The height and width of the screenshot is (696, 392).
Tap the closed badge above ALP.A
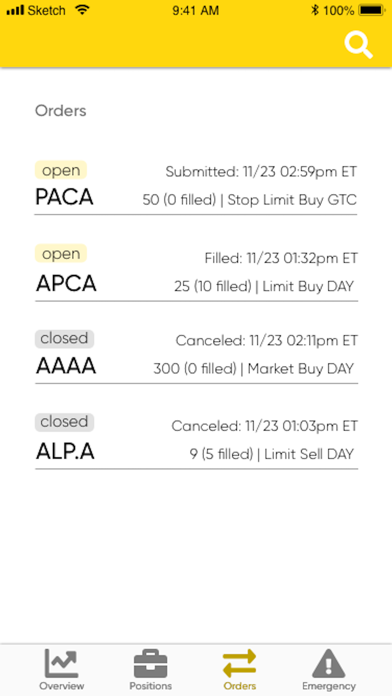pyautogui.click(x=64, y=422)
